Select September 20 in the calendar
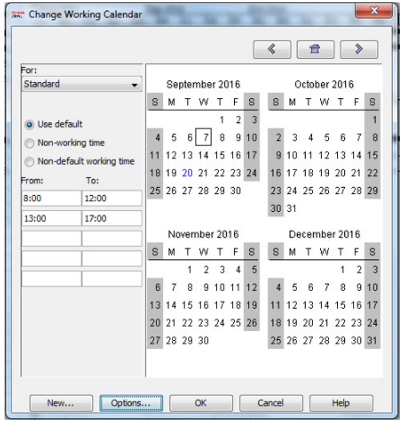 tap(187, 173)
